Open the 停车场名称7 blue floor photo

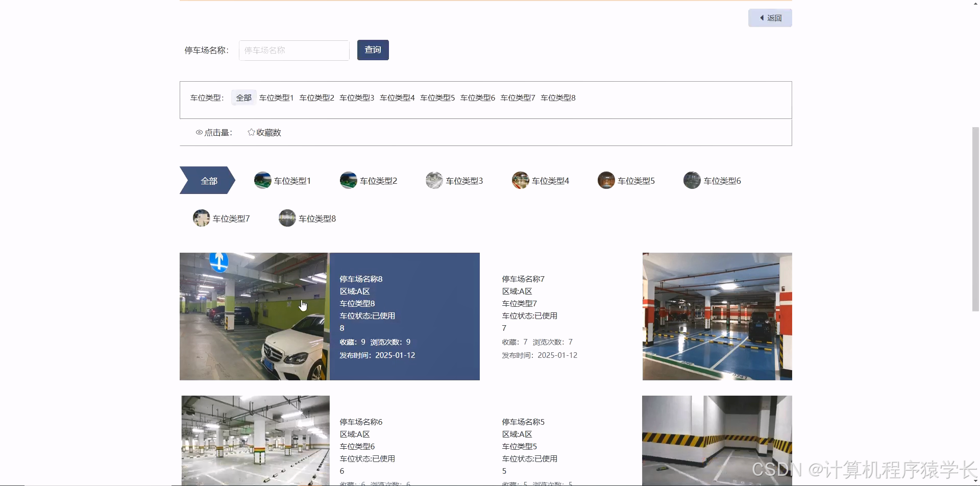(717, 317)
